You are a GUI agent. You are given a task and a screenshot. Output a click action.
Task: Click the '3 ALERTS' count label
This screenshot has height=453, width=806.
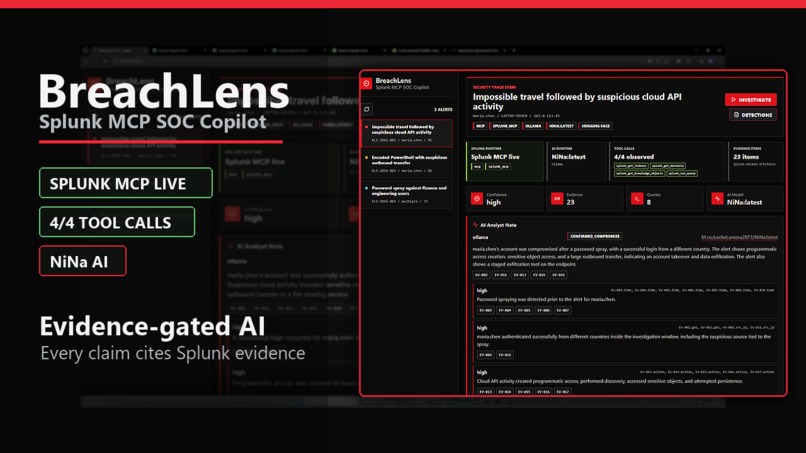(x=443, y=110)
